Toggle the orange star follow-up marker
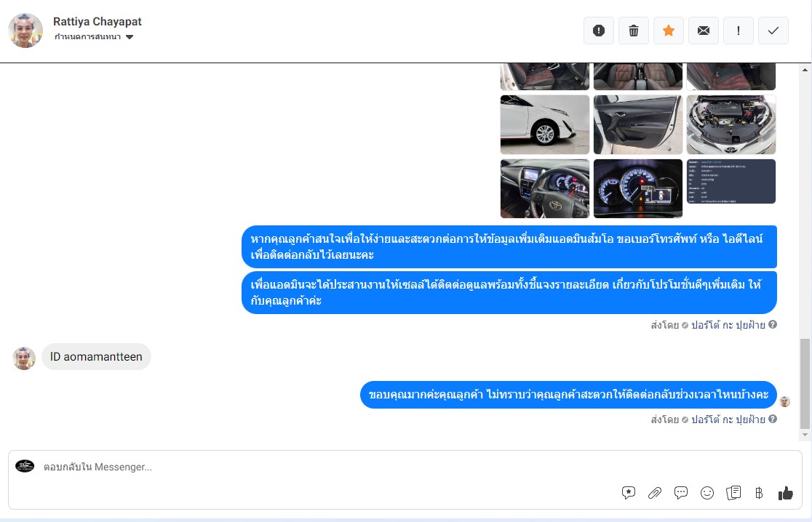812x522 pixels. 669,31
